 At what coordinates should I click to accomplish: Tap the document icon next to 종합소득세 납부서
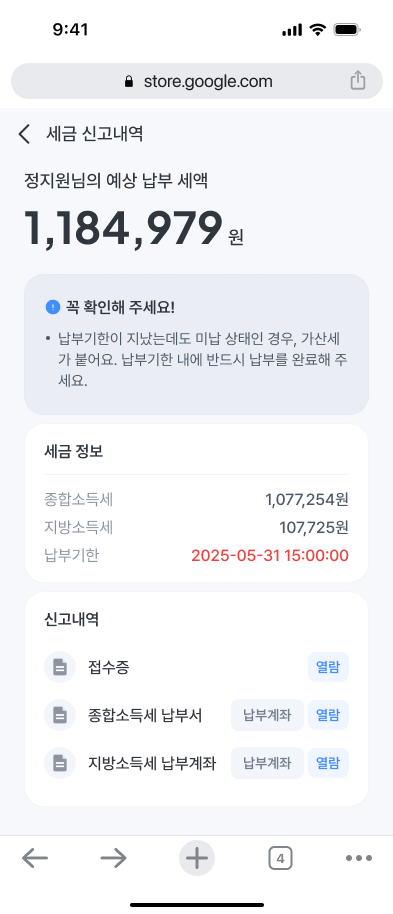pyautogui.click(x=59, y=715)
